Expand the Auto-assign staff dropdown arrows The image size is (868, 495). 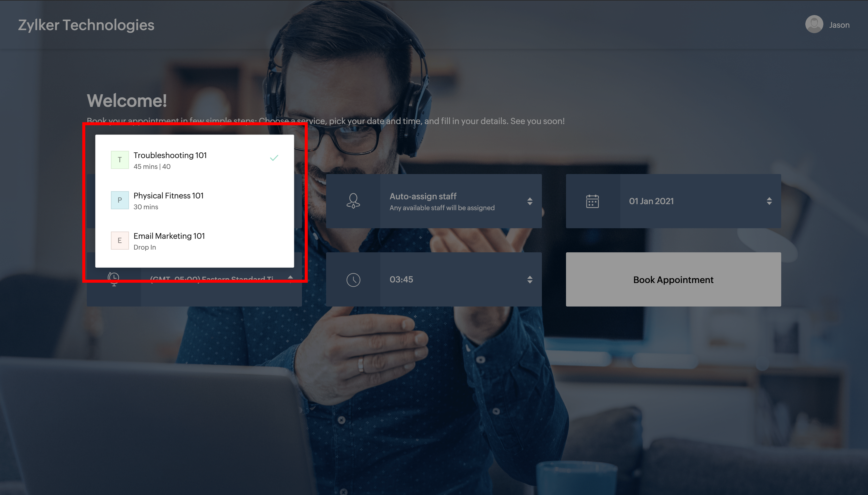tap(530, 201)
